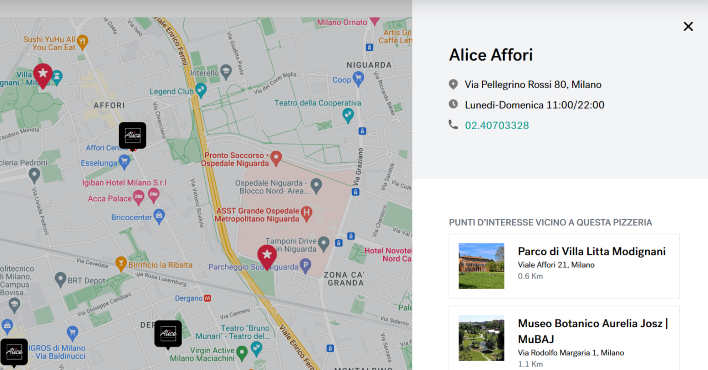Open the Alice marker near Teatro Bruno Munari

click(168, 334)
